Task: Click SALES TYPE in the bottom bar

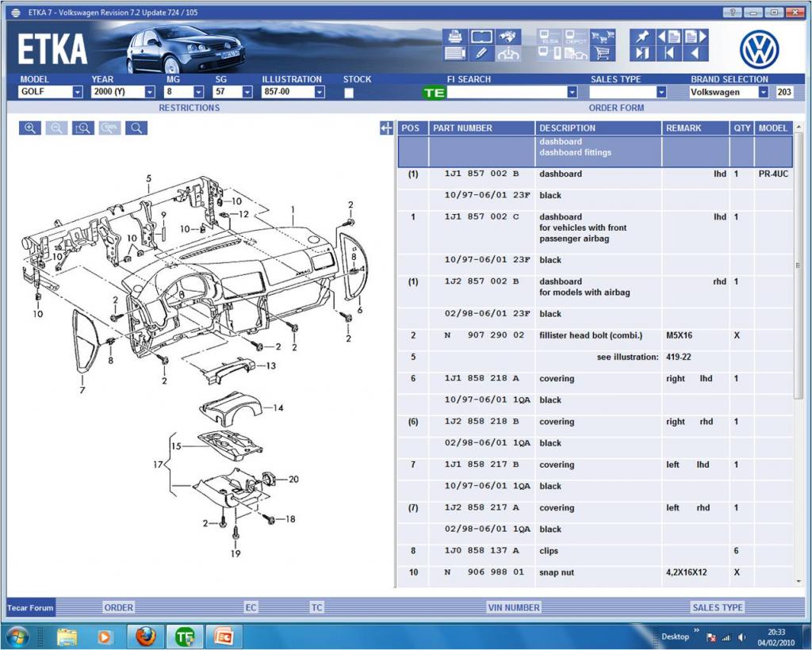Action: coord(718,607)
